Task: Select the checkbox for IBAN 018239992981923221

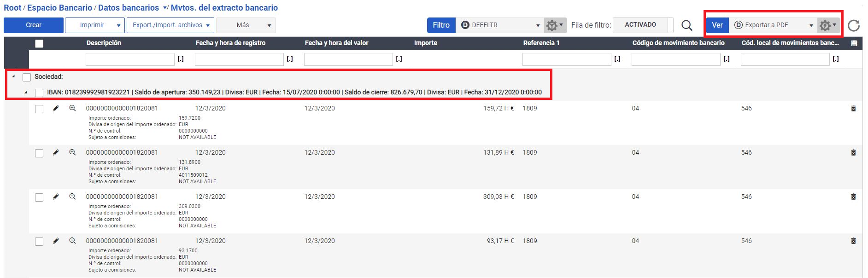Action: point(39,93)
